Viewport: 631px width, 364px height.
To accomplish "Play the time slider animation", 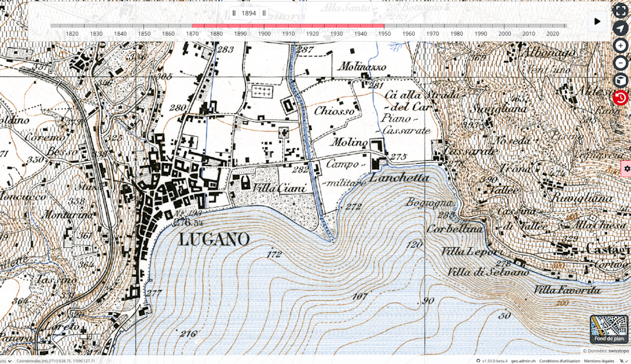I will (x=597, y=21).
